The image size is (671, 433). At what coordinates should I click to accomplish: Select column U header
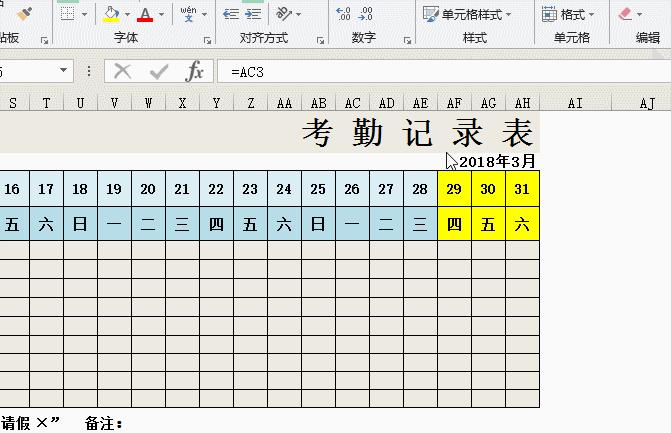click(80, 103)
